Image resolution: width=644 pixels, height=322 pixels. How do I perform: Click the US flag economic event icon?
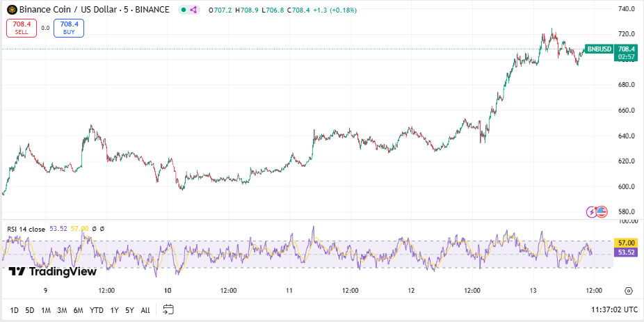[x=602, y=211]
